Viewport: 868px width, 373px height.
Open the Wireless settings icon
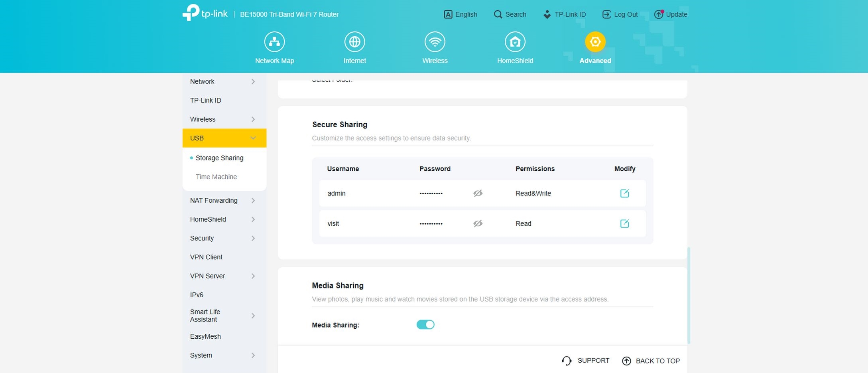[x=435, y=42]
